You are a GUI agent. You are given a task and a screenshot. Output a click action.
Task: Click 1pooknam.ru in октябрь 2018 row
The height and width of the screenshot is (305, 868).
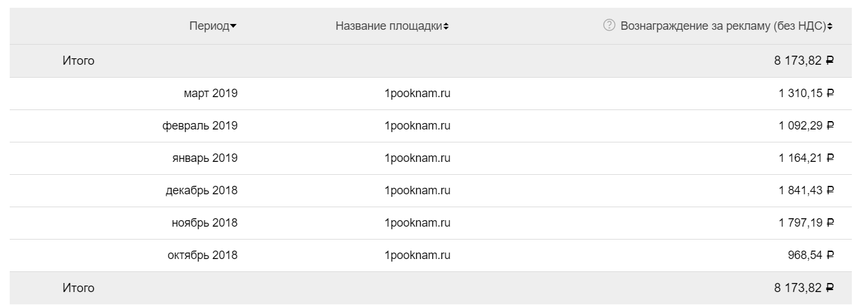(417, 255)
